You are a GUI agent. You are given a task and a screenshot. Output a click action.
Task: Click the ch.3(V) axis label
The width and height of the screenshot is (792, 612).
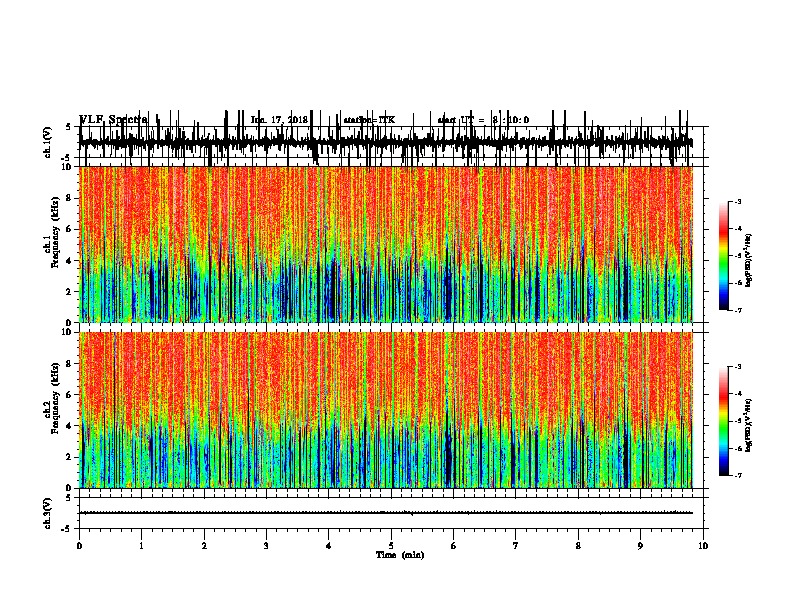pyautogui.click(x=48, y=513)
